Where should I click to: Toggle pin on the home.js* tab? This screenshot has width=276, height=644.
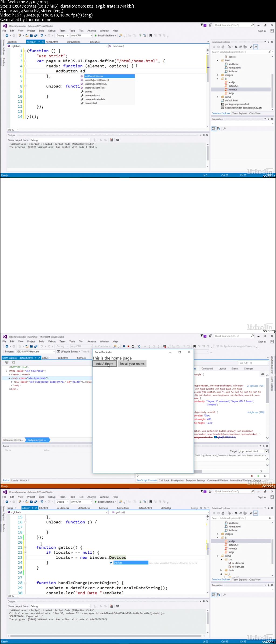(x=39, y=42)
